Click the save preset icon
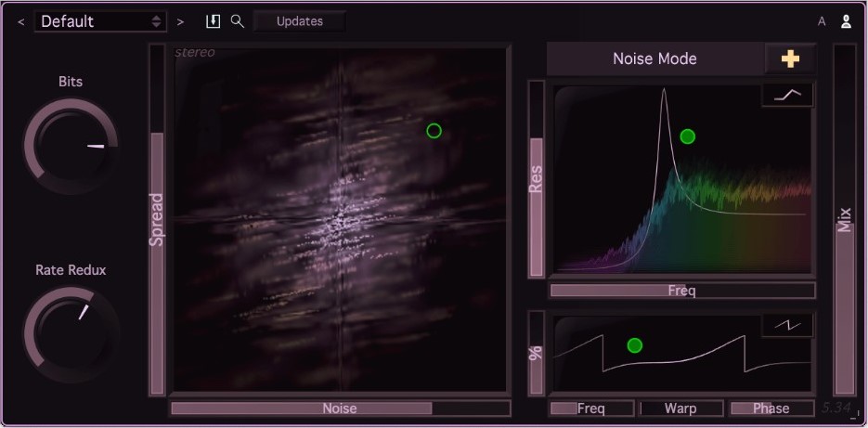This screenshot has width=868, height=428. (x=213, y=21)
